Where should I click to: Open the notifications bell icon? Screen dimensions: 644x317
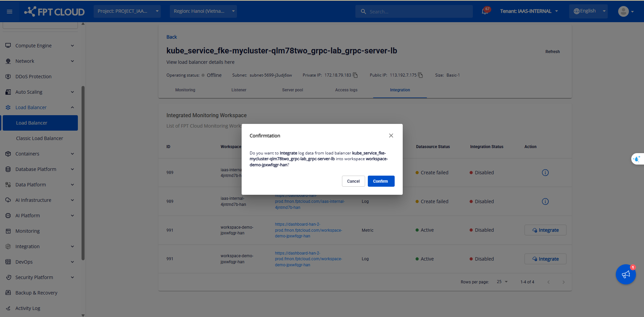pyautogui.click(x=485, y=11)
